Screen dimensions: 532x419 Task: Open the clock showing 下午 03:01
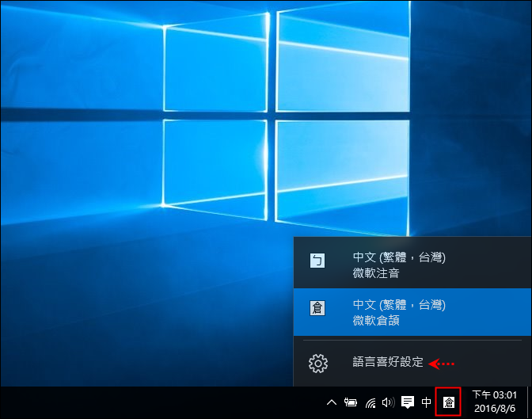[x=495, y=402]
